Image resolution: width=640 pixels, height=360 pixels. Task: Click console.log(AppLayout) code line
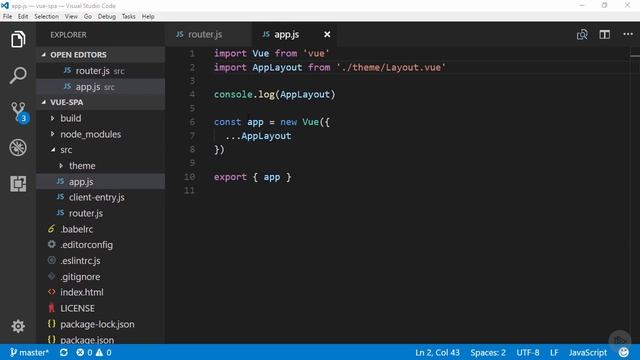coord(275,95)
